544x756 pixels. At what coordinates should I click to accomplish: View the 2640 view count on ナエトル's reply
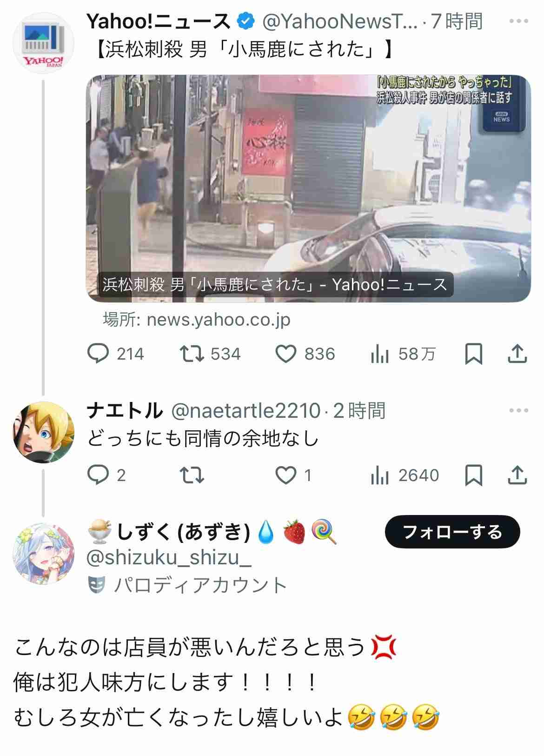coord(405,475)
